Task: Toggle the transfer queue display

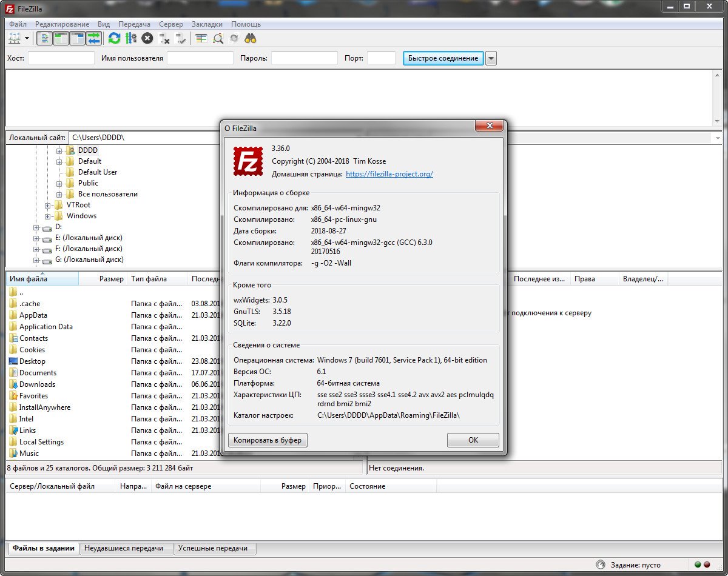Action: click(x=93, y=39)
